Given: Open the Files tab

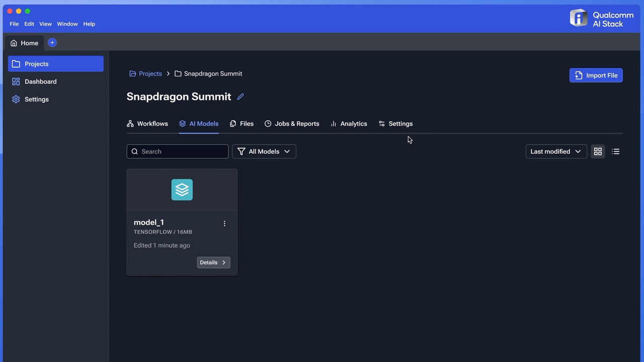Looking at the screenshot, I should tap(242, 124).
